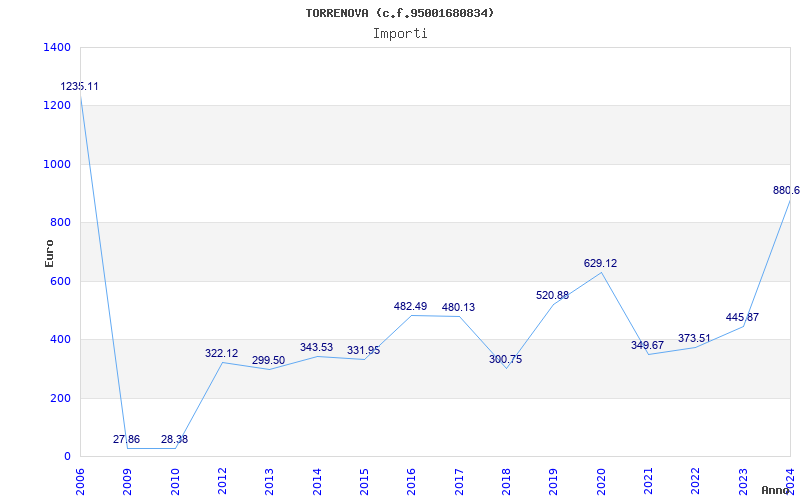800x500 pixels.
Task: Click the 2010 year label
Action: click(175, 482)
